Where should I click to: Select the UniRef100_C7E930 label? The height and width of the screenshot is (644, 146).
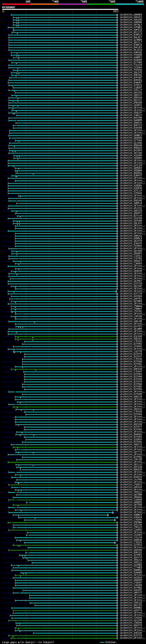(x=131, y=341)
